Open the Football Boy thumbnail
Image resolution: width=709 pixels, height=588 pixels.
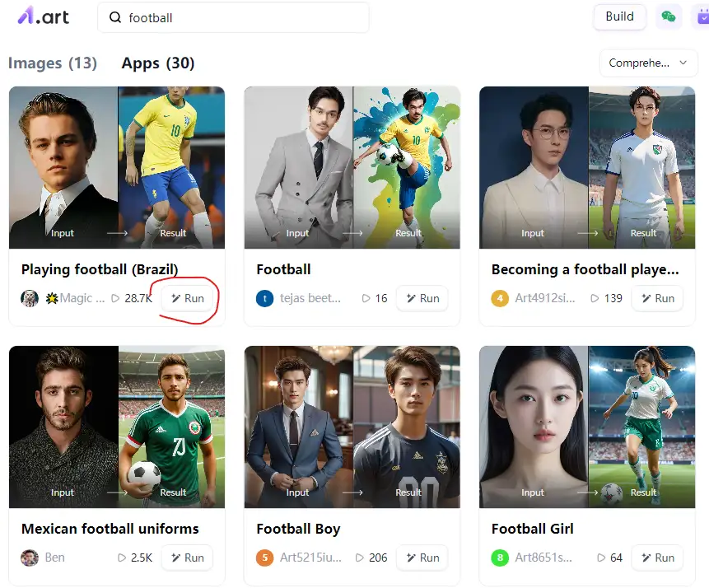[x=352, y=427]
